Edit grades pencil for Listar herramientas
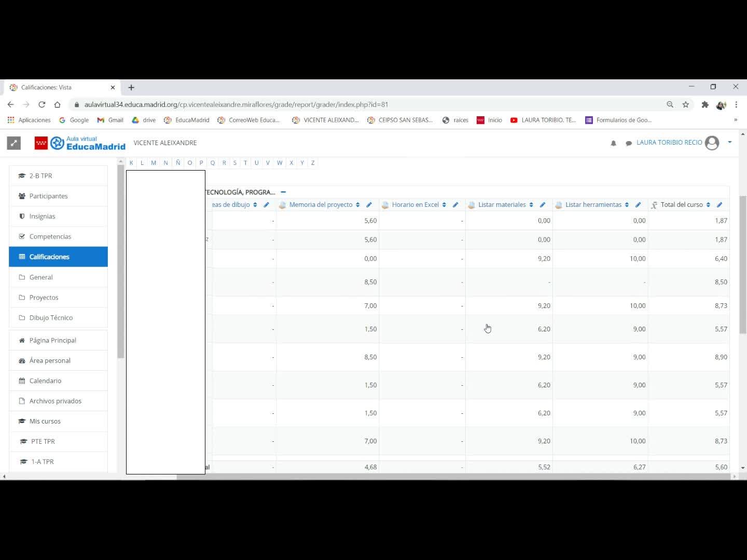The image size is (747, 560). click(638, 205)
